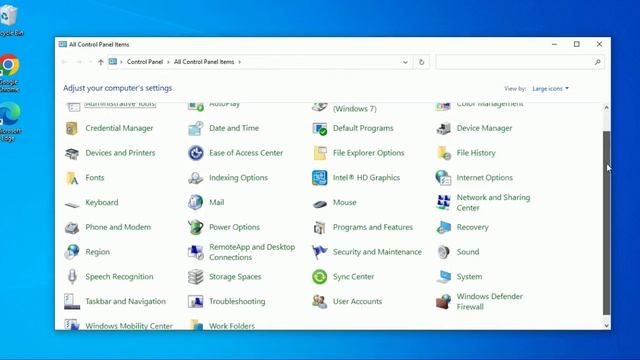Open the Fonts icon
640x360 pixels.
click(72, 178)
